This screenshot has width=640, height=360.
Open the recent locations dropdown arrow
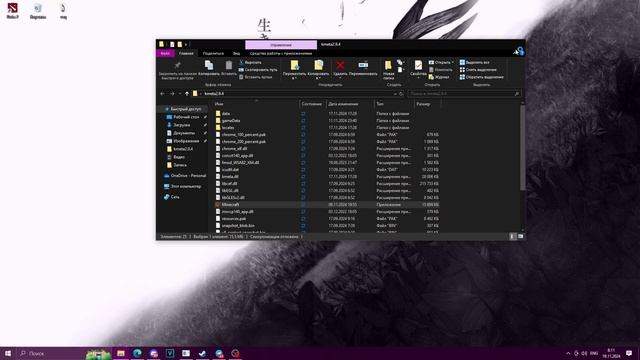pos(180,93)
